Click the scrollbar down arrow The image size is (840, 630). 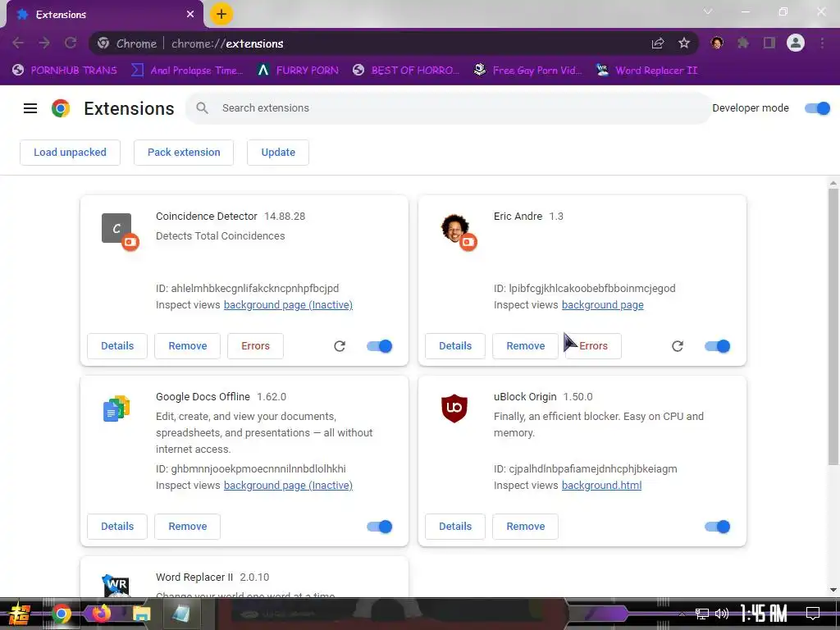pyautogui.click(x=833, y=590)
